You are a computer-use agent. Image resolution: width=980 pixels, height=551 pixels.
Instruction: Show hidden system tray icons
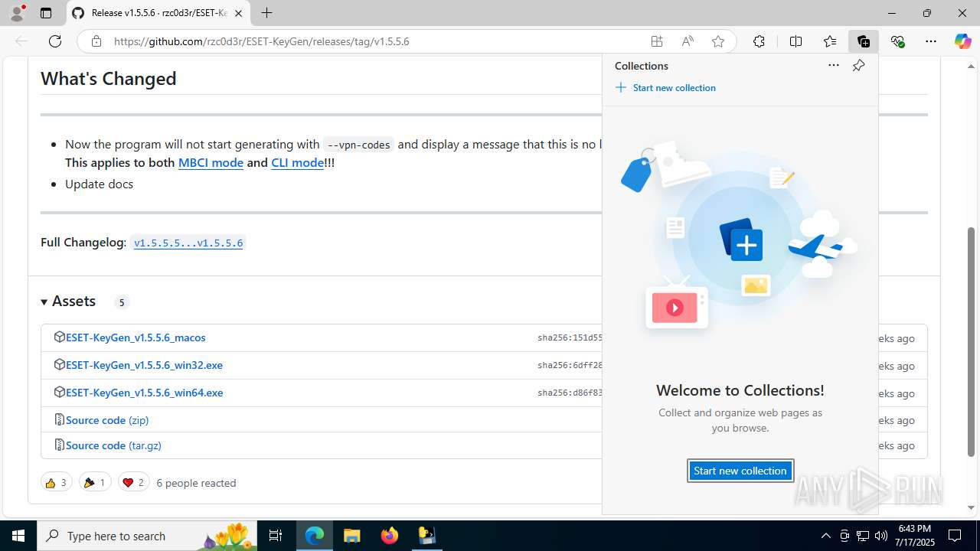coord(825,536)
